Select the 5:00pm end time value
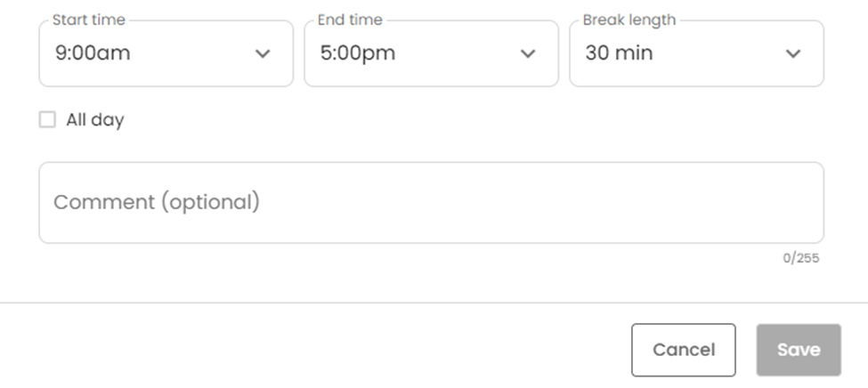 pos(357,53)
